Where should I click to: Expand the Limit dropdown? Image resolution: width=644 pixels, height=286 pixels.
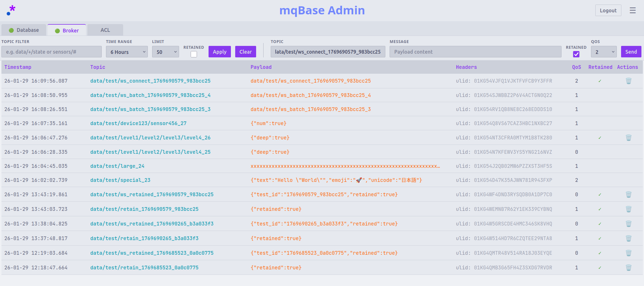(x=165, y=52)
